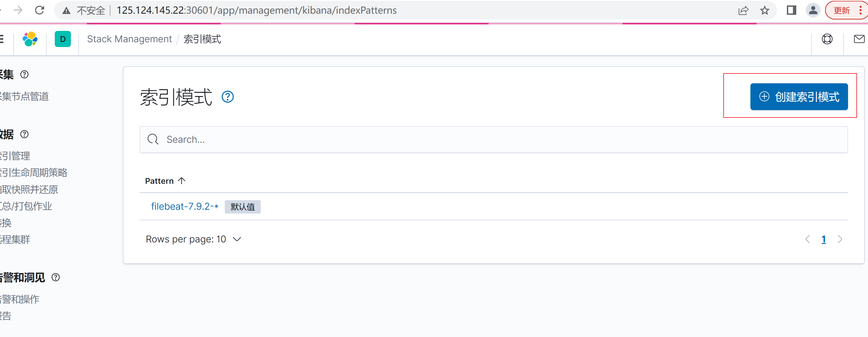Click the index pattern Search field
The height and width of the screenshot is (337, 868).
point(493,139)
